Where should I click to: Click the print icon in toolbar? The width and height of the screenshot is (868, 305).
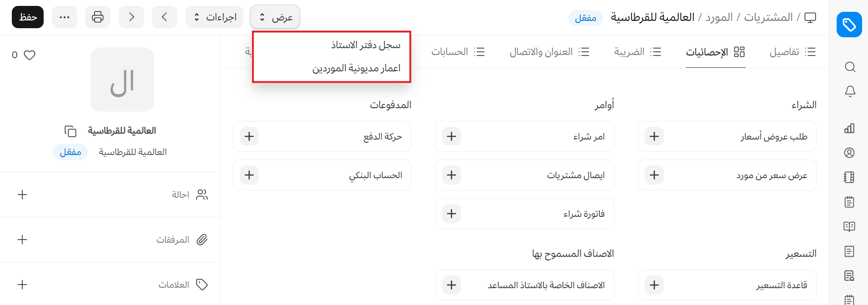pos(98,17)
